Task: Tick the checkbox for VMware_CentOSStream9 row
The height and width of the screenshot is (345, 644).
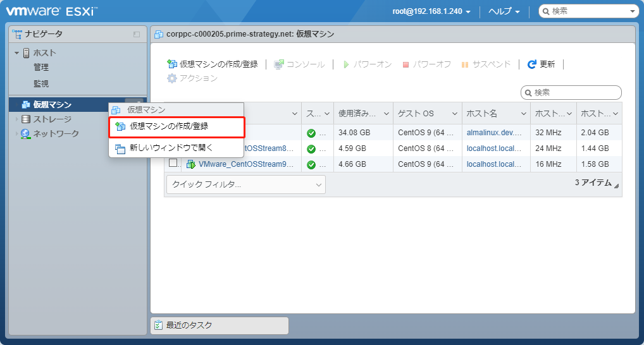Action: (x=173, y=163)
